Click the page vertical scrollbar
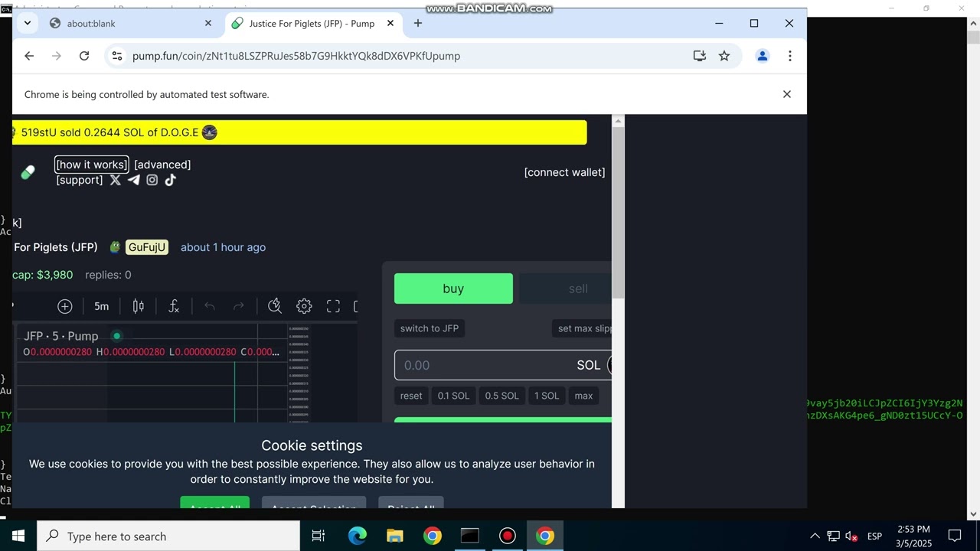The width and height of the screenshot is (980, 551). 618,213
